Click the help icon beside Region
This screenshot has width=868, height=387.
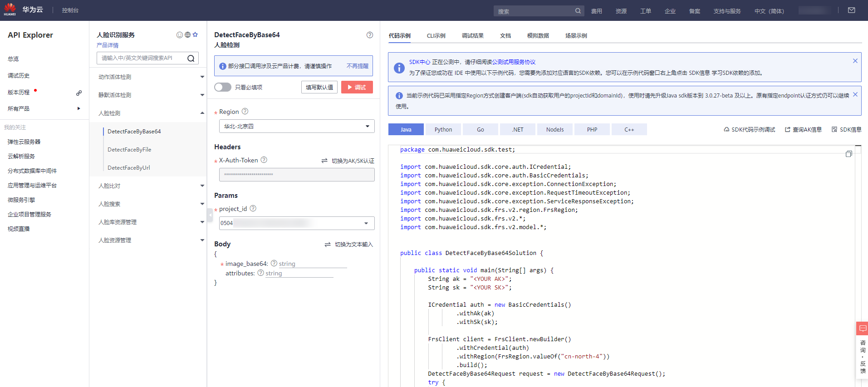(245, 111)
